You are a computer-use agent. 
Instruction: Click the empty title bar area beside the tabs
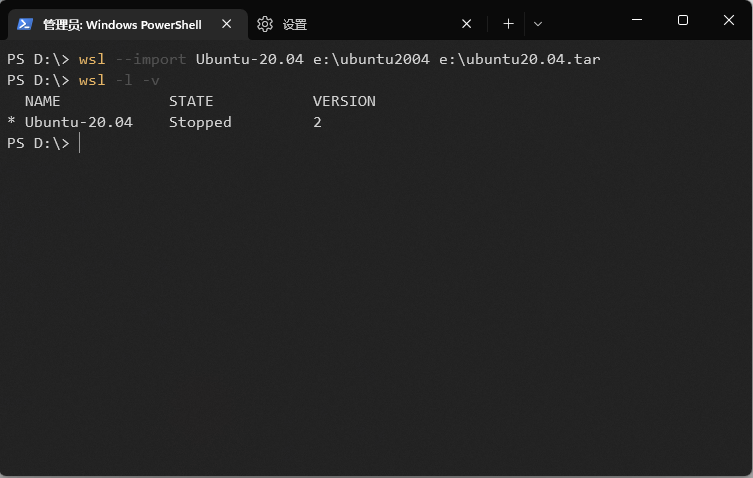point(582,20)
